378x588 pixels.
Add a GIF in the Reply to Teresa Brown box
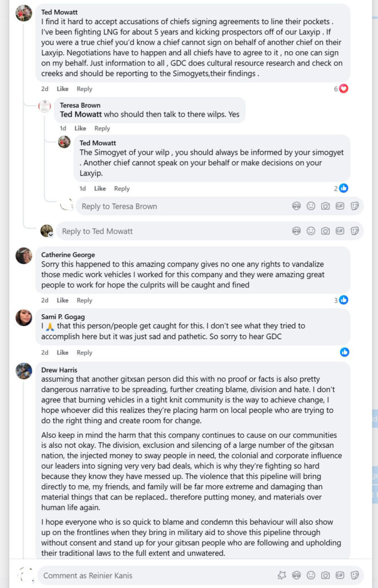(340, 206)
